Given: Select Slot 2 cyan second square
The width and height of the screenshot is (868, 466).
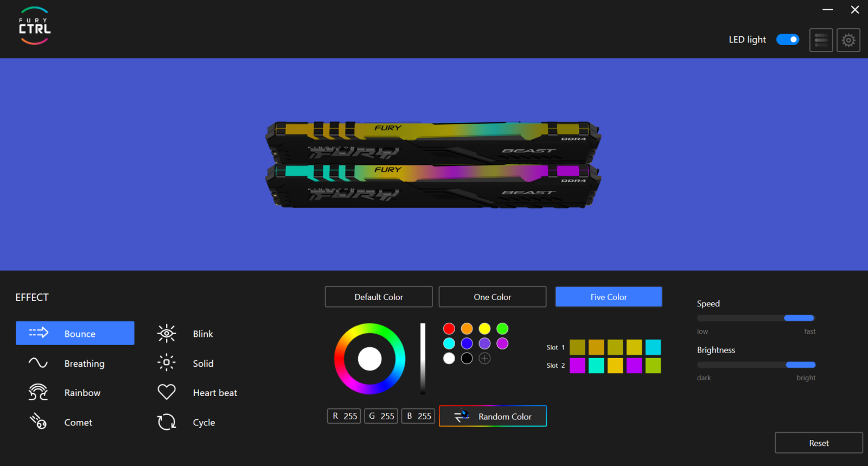Looking at the screenshot, I should 596,366.
